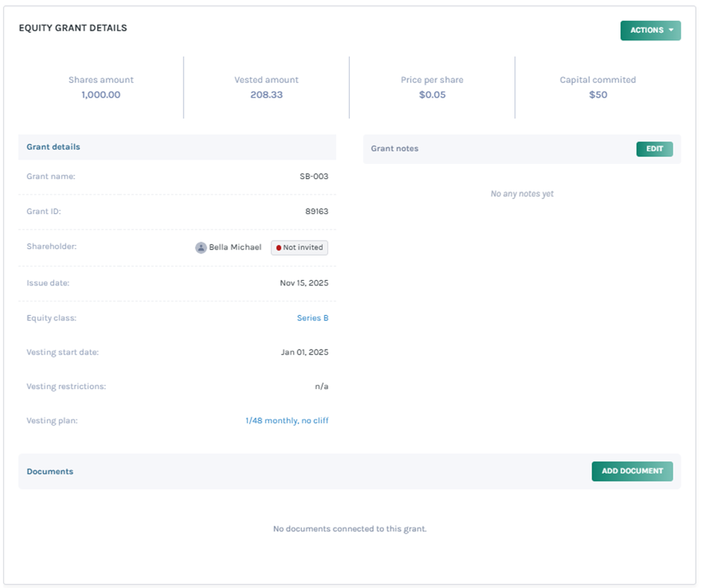
Task: Open the 1/48 monthly, no cliff vesting plan
Action: (x=286, y=421)
